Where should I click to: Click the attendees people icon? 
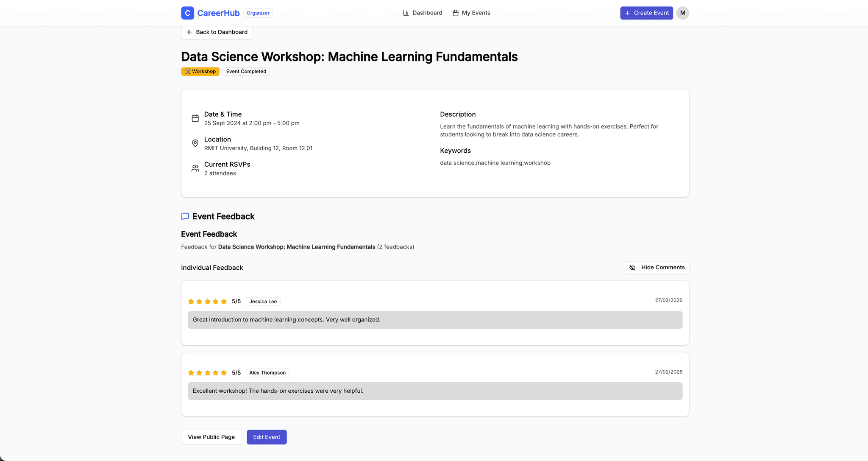195,168
